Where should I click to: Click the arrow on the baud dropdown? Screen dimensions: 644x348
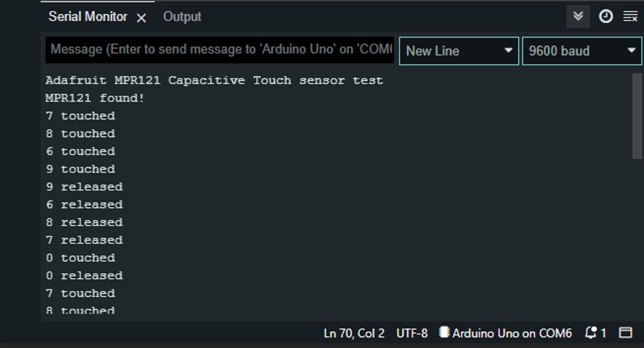coord(632,50)
